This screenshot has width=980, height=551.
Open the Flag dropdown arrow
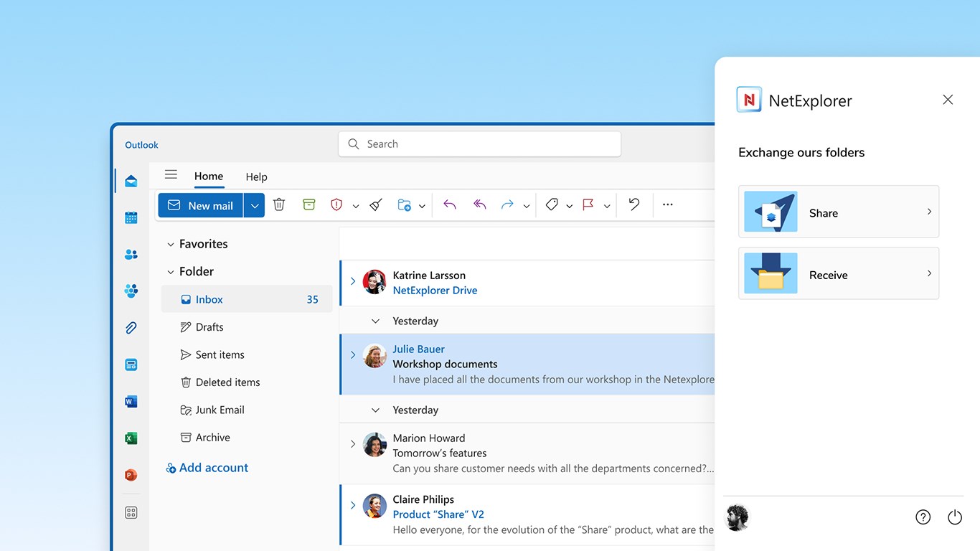pyautogui.click(x=607, y=207)
